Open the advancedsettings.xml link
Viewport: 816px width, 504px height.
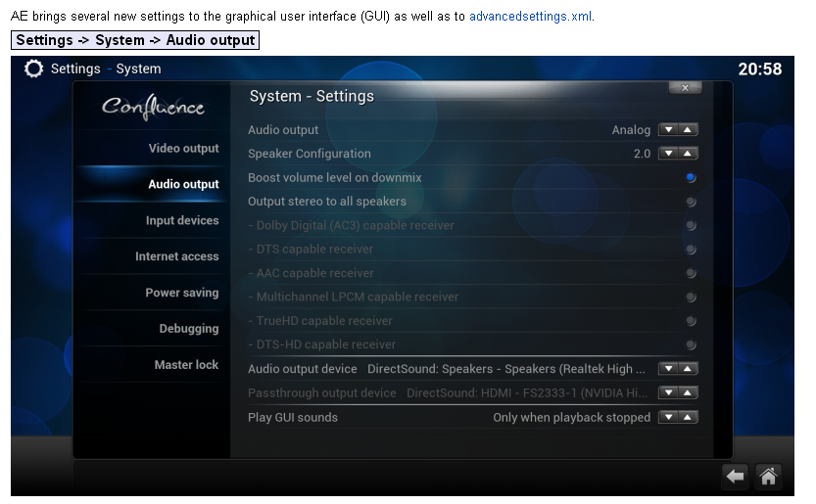click(530, 16)
